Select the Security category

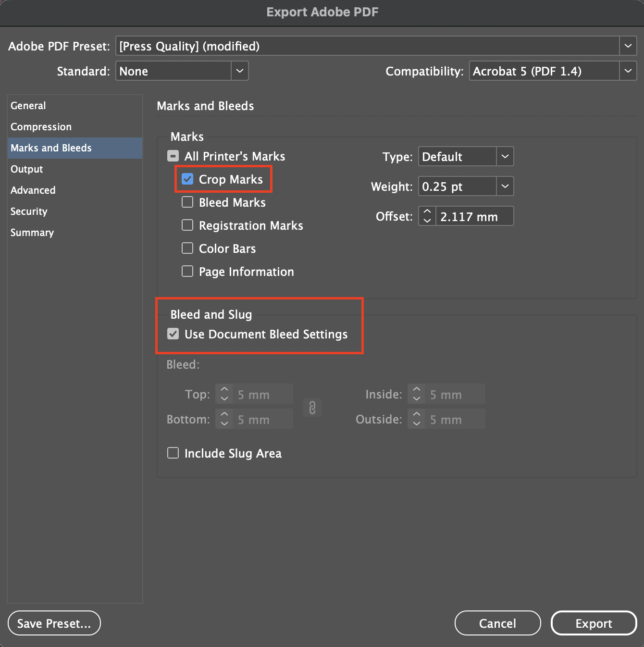[x=75, y=212]
